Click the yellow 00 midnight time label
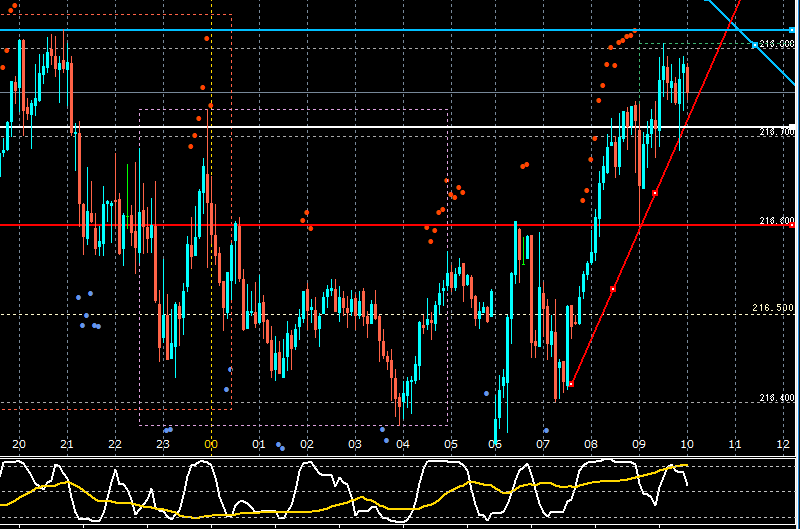The height and width of the screenshot is (529, 800). tap(211, 444)
